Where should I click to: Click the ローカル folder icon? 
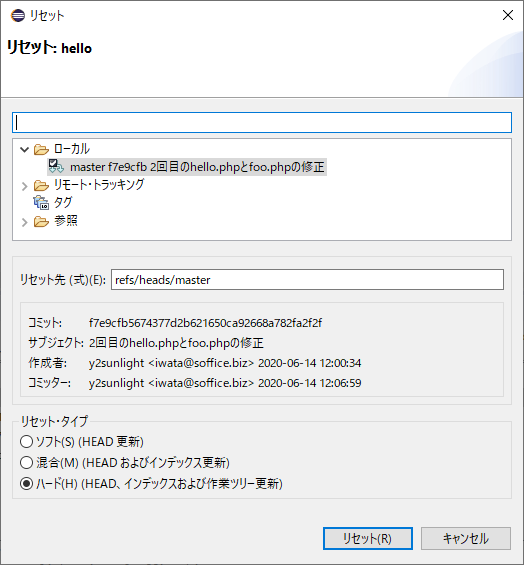tap(41, 149)
